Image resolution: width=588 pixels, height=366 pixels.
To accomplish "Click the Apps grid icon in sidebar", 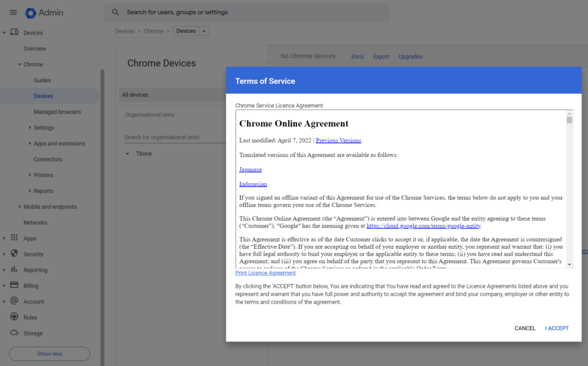I will pos(14,238).
